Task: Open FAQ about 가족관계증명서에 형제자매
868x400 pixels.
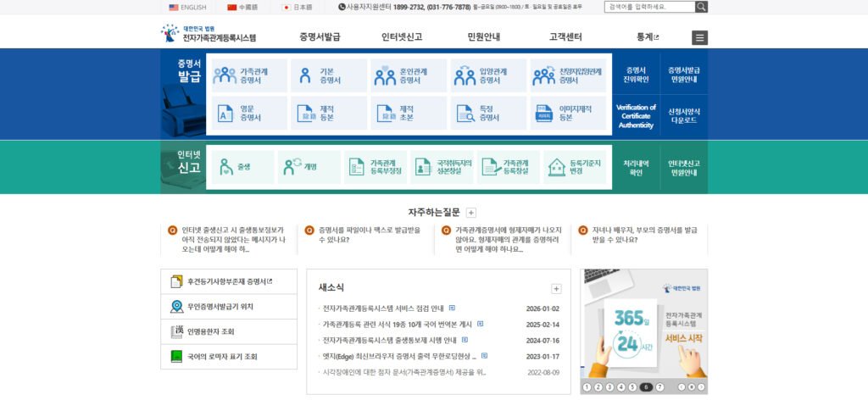Action: tap(509, 239)
